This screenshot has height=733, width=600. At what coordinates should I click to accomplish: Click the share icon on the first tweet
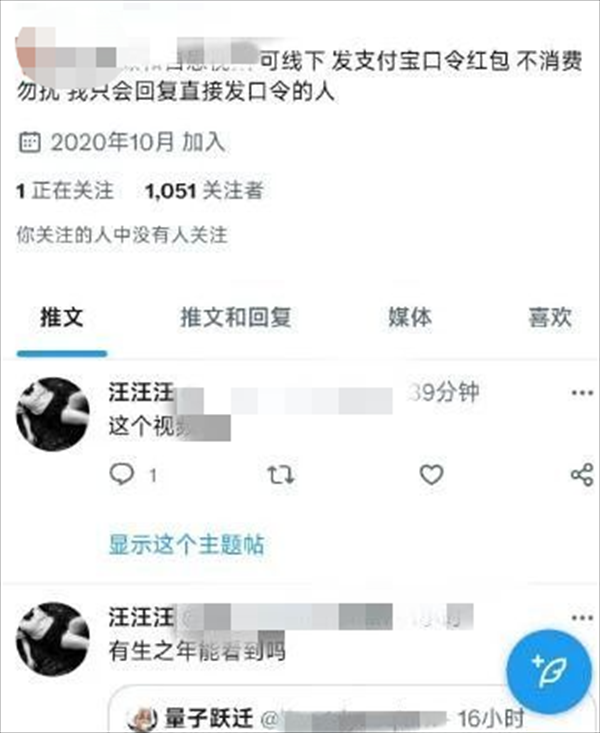point(582,475)
